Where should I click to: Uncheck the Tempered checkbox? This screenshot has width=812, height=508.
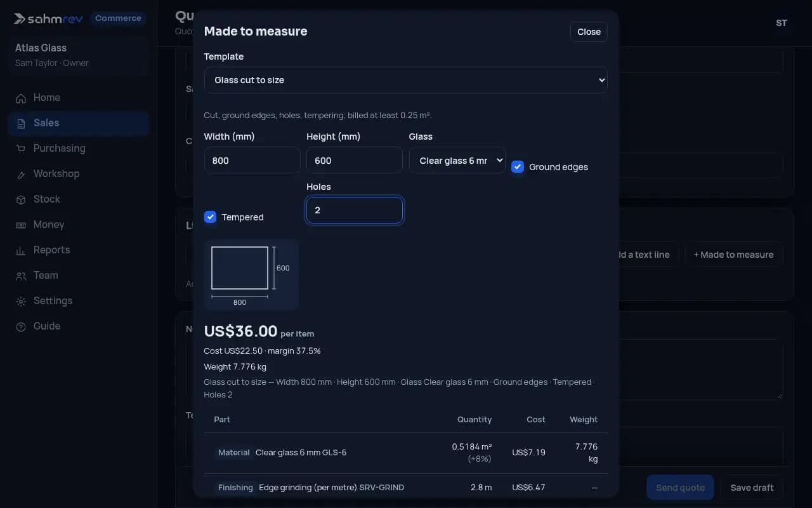(x=210, y=217)
